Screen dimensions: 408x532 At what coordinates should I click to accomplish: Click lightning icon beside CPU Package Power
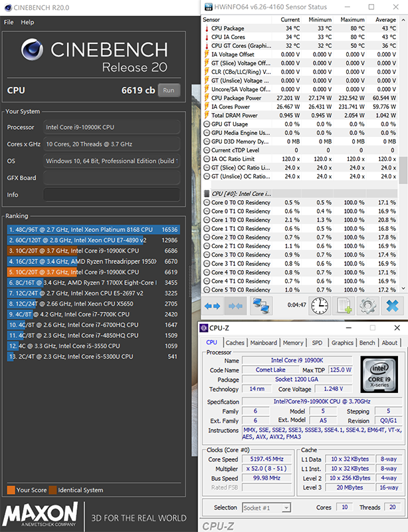coord(207,98)
